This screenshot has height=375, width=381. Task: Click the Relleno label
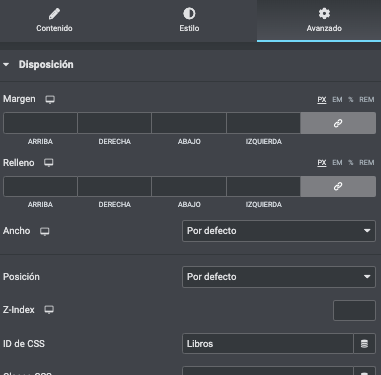[19, 163]
